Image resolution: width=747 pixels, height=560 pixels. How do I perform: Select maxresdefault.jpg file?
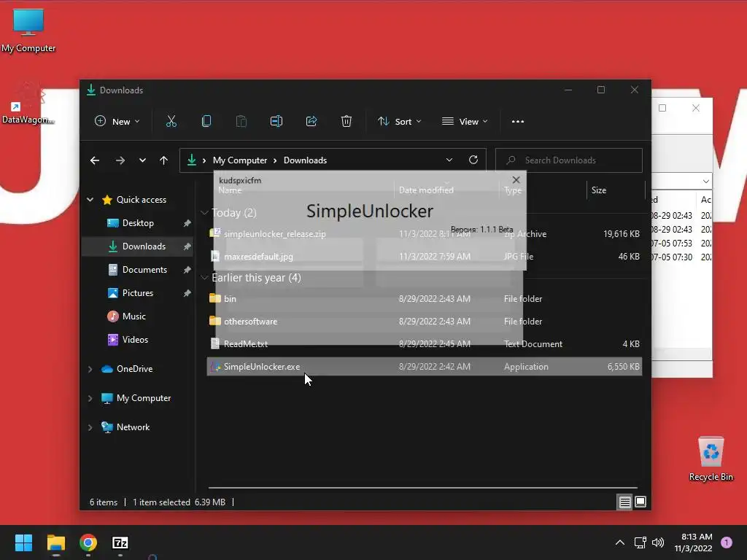[424, 257]
